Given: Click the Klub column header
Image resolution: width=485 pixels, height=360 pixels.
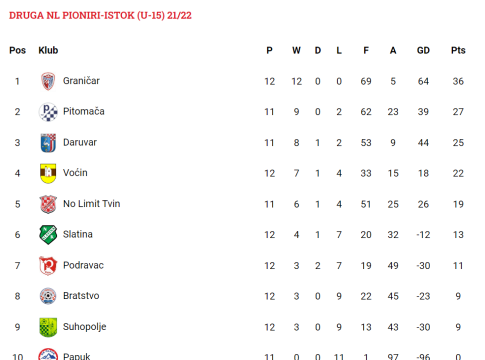Looking at the screenshot, I should coord(48,50).
